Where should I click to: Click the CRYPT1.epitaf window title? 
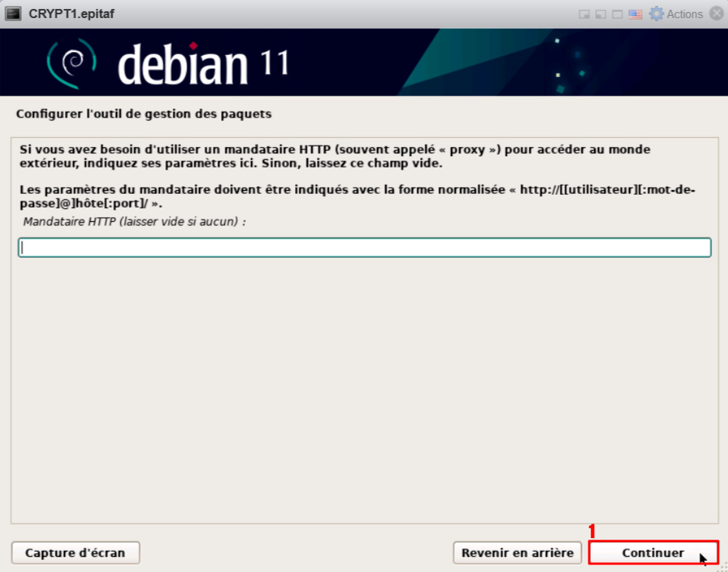pos(72,14)
